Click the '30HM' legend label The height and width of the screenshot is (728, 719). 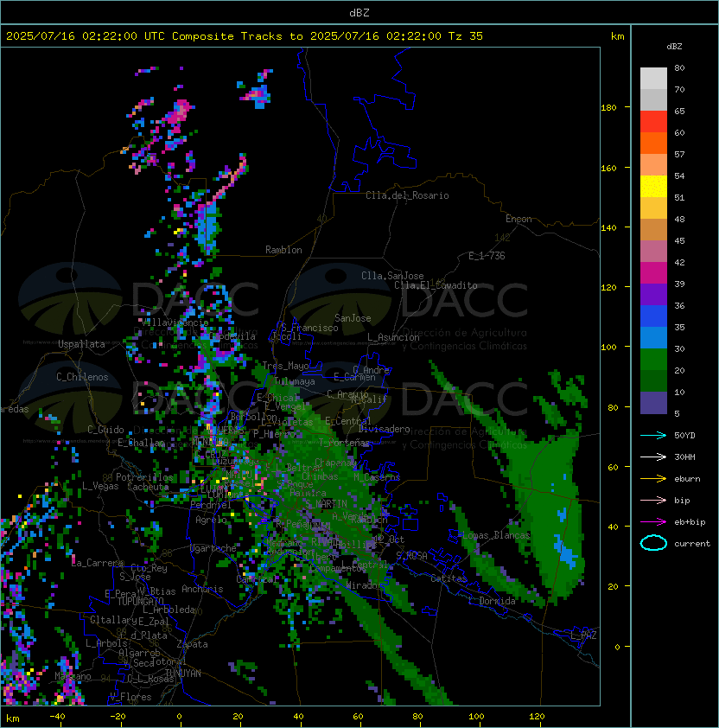(x=684, y=457)
